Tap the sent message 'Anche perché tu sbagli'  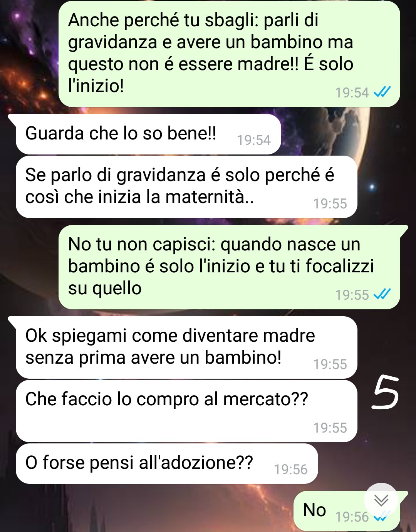[229, 54]
